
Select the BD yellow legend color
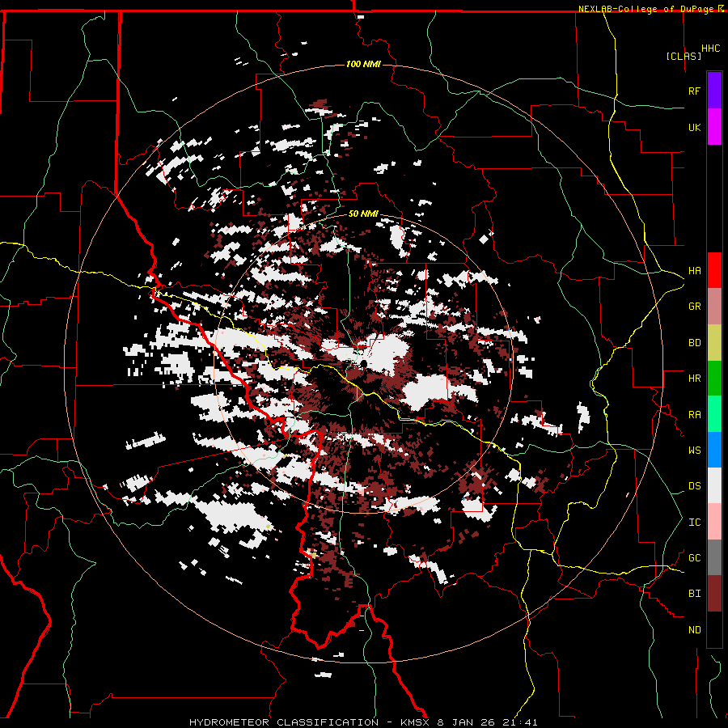714,343
